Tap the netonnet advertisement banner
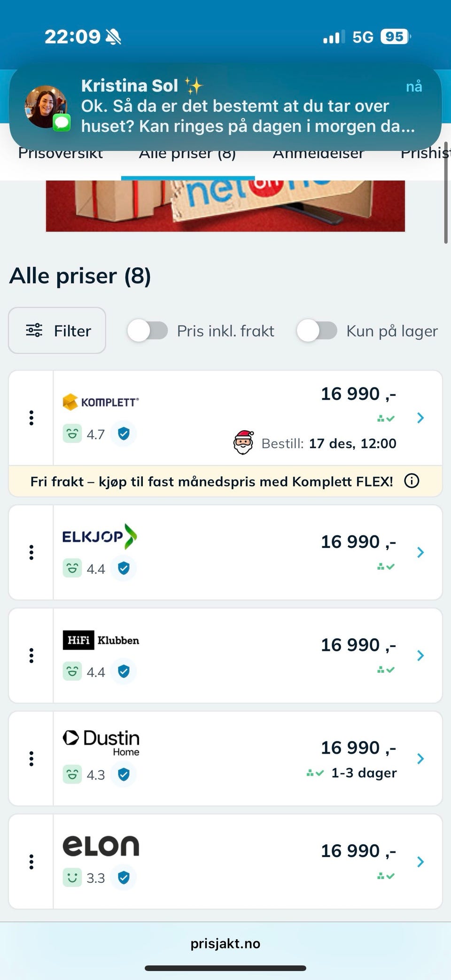Image resolution: width=451 pixels, height=980 pixels. click(225, 206)
